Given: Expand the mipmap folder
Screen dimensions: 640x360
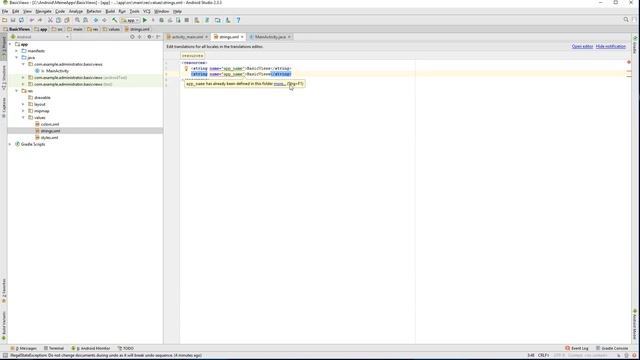Looking at the screenshot, I should pos(23,111).
